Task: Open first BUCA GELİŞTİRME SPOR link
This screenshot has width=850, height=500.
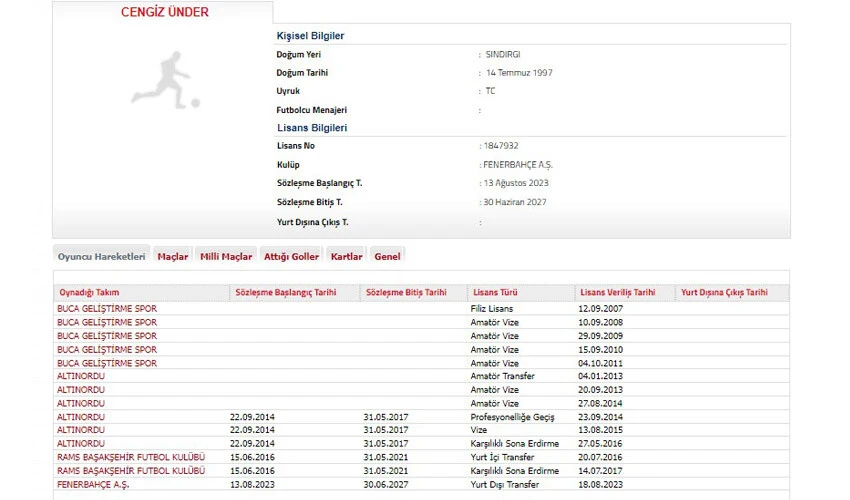Action: (x=107, y=309)
